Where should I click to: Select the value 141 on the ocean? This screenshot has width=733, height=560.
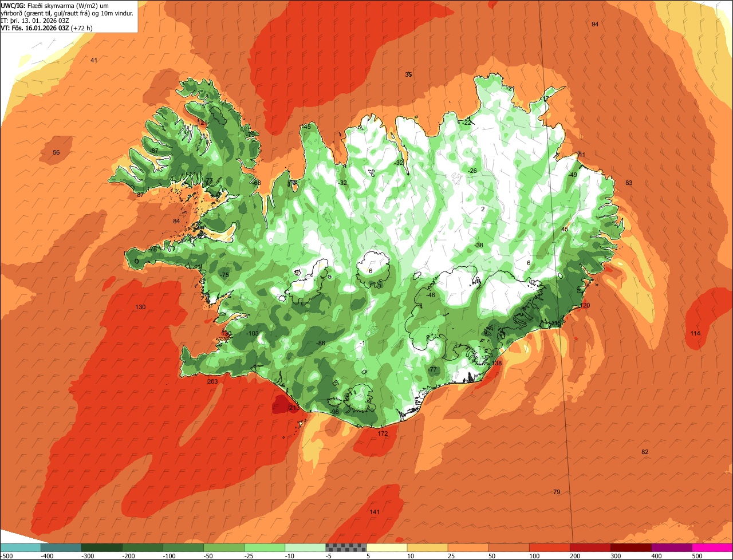(375, 512)
